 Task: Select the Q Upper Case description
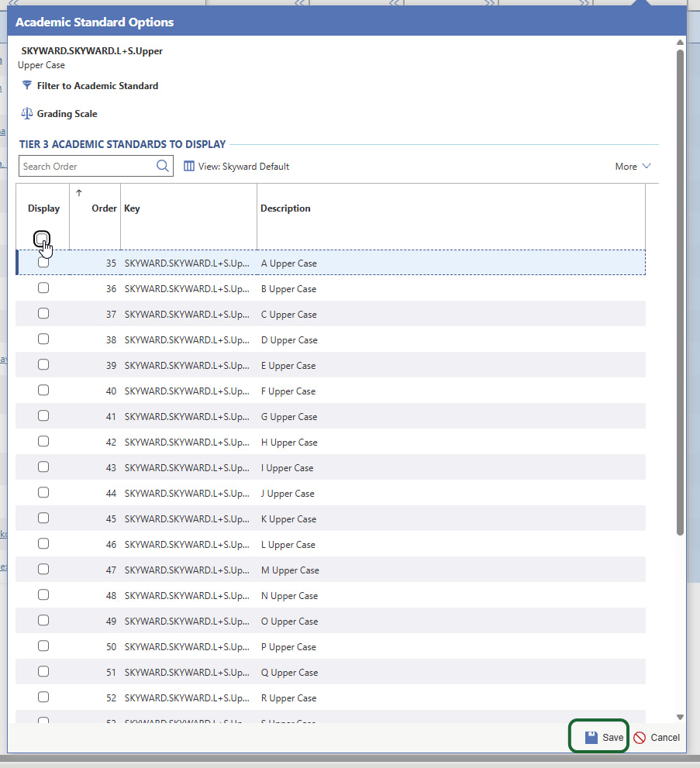coord(289,673)
